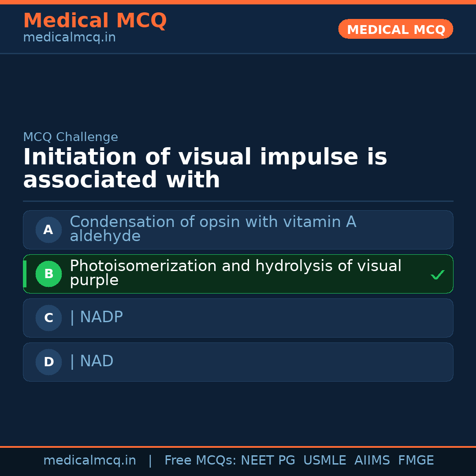
Task: Click the Free MCQs footer text
Action: (200, 461)
